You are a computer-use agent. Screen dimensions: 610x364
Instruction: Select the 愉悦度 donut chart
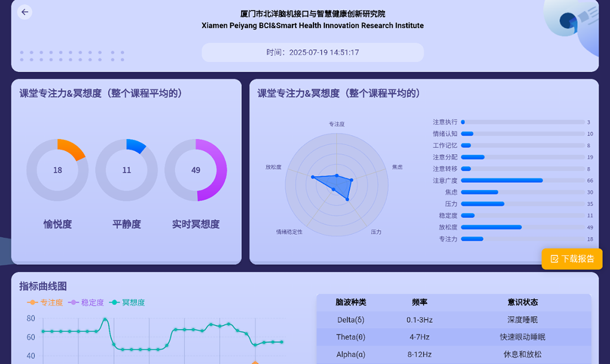[x=57, y=169]
